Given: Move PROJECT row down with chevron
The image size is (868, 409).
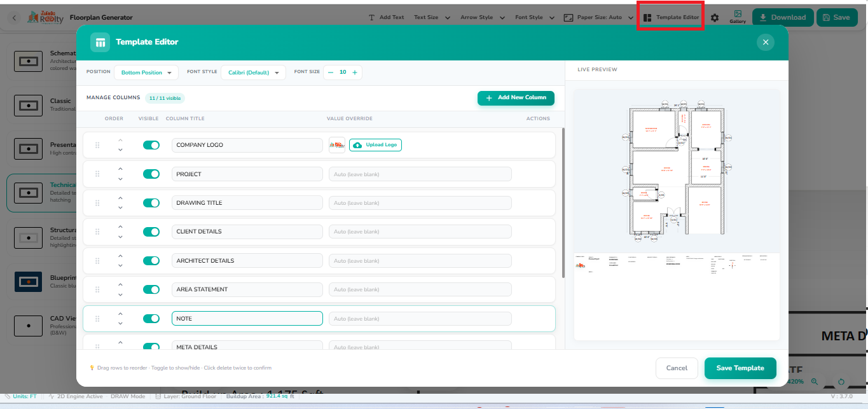Looking at the screenshot, I should (x=120, y=179).
